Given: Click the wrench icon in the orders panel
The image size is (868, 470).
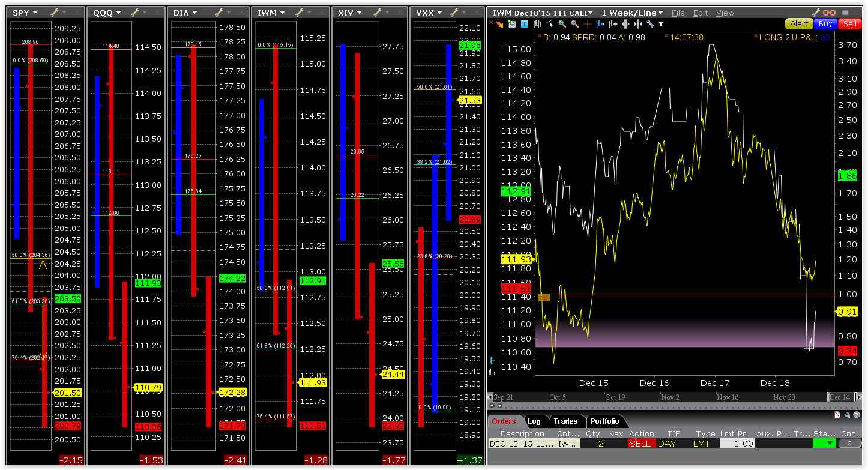Looking at the screenshot, I should (x=847, y=415).
